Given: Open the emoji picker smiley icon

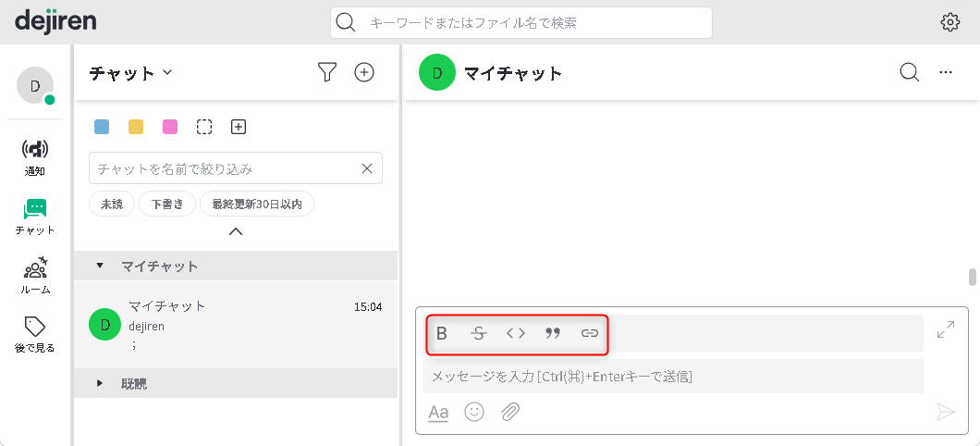Looking at the screenshot, I should point(474,412).
